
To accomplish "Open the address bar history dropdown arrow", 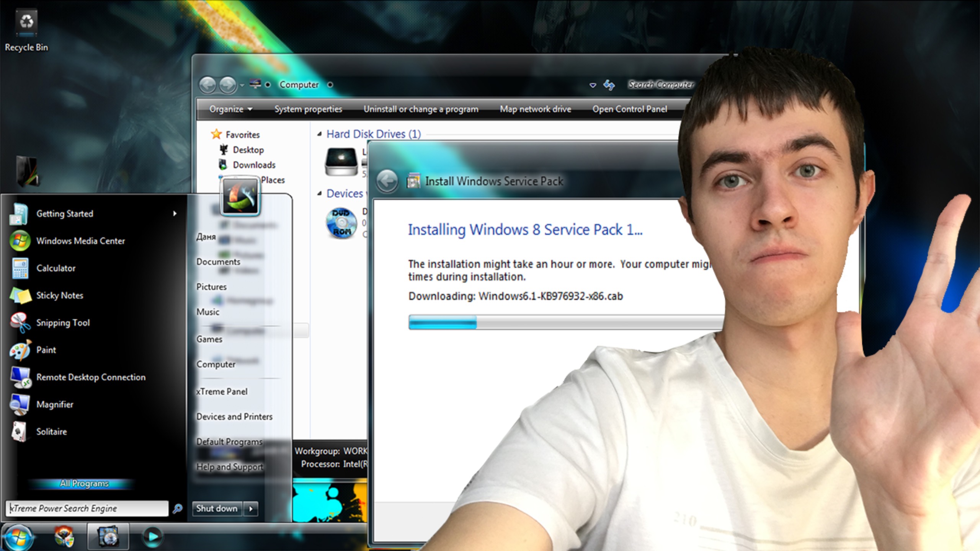I will (x=593, y=85).
